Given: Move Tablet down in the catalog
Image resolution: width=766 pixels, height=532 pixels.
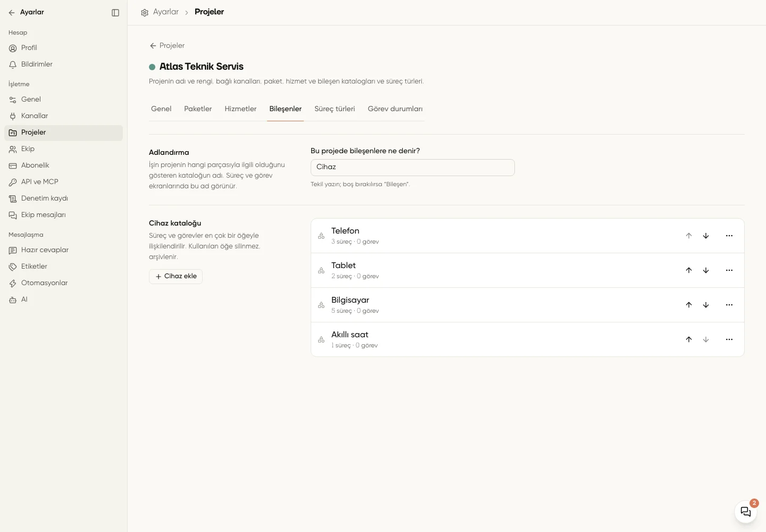Looking at the screenshot, I should pos(706,270).
